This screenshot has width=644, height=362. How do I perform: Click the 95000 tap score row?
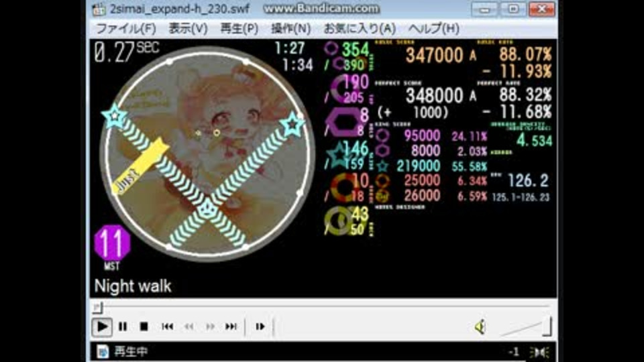pos(431,135)
